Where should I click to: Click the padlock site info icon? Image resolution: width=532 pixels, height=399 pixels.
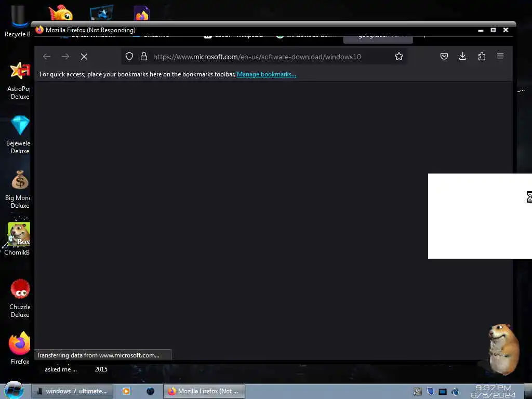(144, 56)
